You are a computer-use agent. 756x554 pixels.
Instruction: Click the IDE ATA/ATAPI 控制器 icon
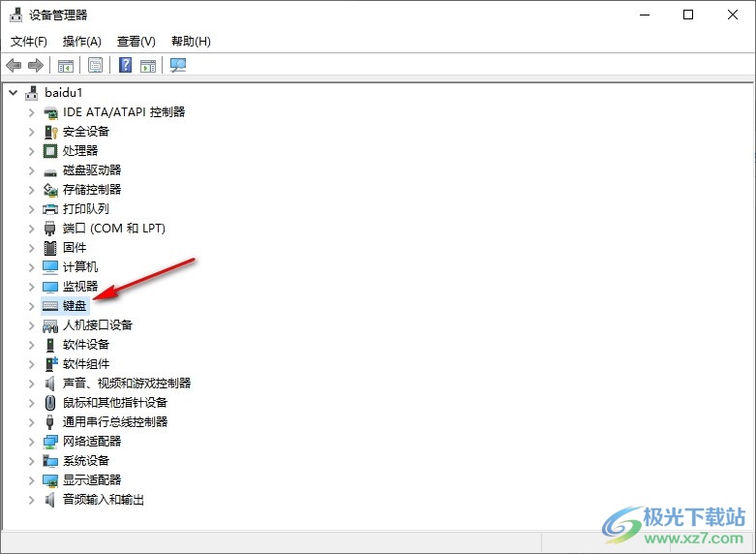(50, 113)
